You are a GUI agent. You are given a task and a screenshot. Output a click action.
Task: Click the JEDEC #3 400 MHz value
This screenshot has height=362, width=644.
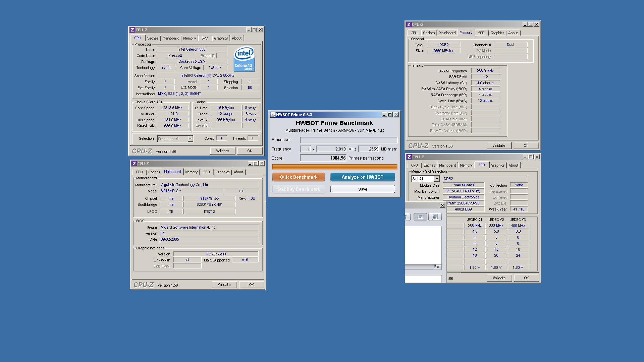click(518, 226)
